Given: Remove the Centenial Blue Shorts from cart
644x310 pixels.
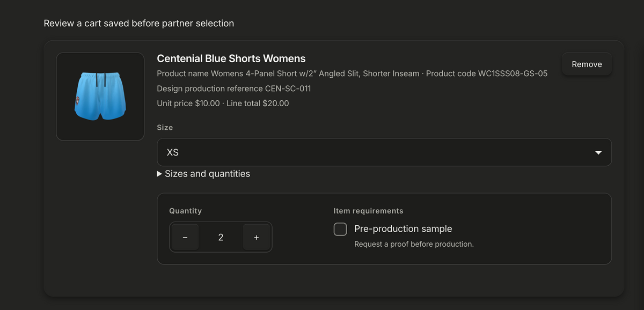Looking at the screenshot, I should [587, 64].
